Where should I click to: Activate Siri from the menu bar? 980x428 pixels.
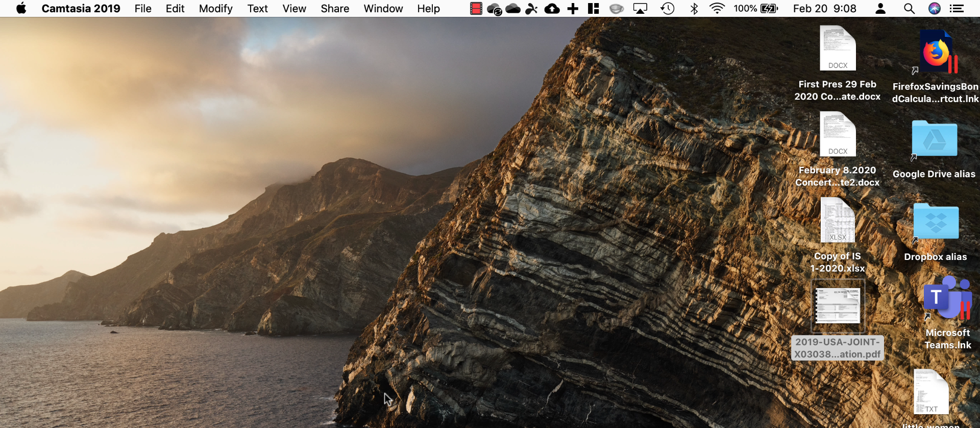tap(934, 9)
